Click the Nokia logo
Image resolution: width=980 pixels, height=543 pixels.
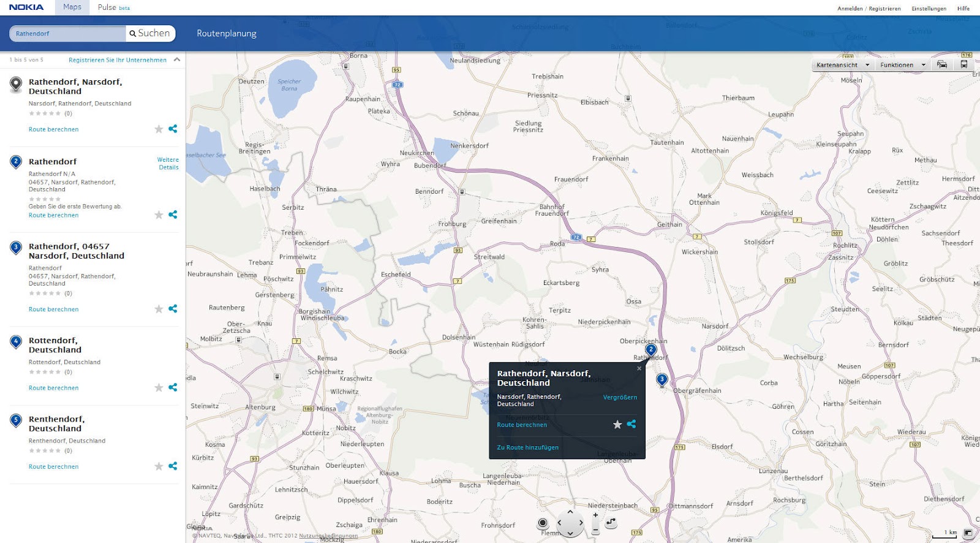(x=26, y=7)
